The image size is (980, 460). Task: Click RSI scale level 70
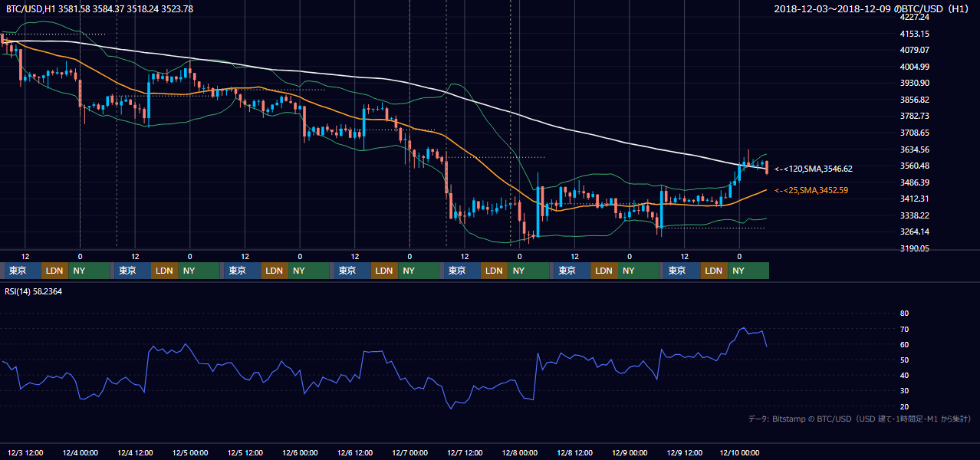pos(904,329)
